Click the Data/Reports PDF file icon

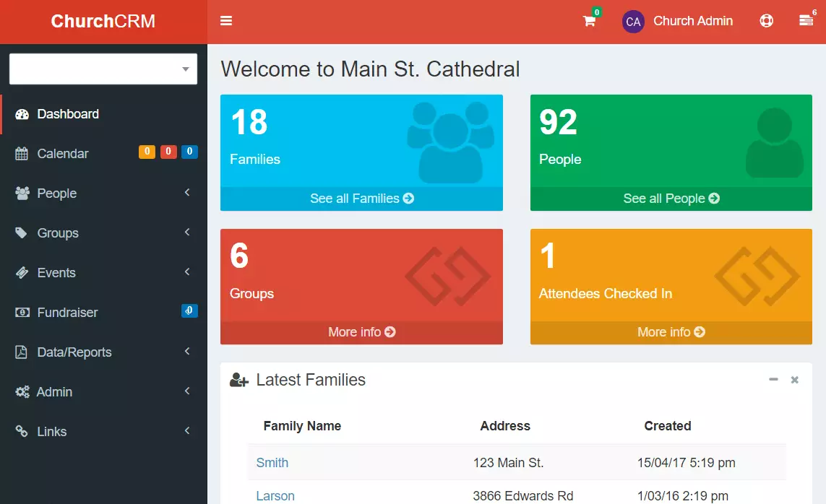pos(21,352)
